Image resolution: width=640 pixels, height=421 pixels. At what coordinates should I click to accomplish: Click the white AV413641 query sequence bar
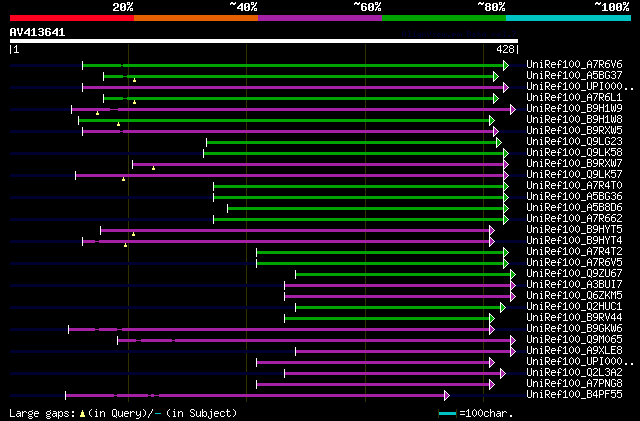(x=264, y=41)
